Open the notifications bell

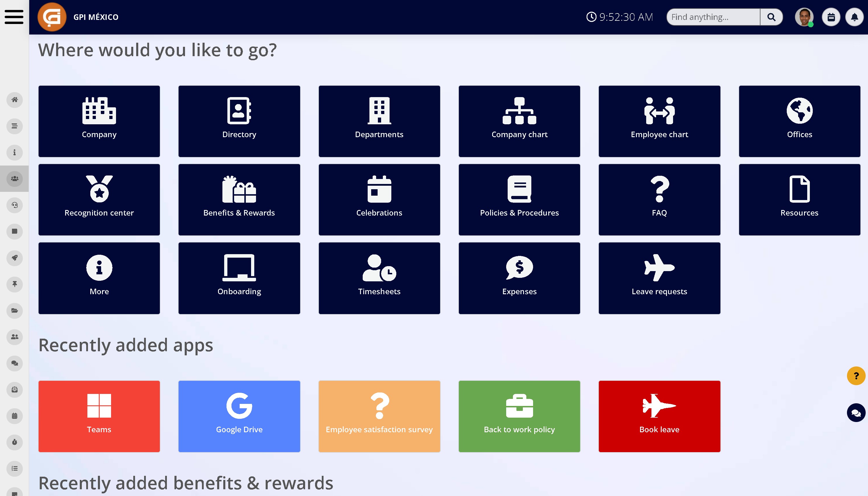point(854,17)
